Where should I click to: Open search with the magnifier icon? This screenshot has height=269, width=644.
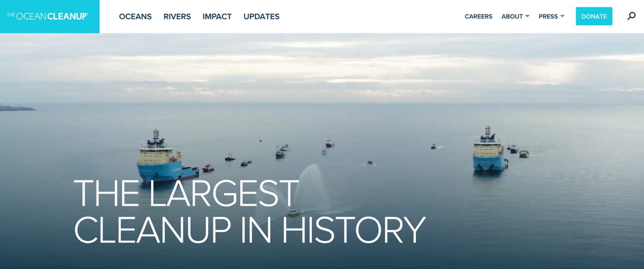click(631, 16)
